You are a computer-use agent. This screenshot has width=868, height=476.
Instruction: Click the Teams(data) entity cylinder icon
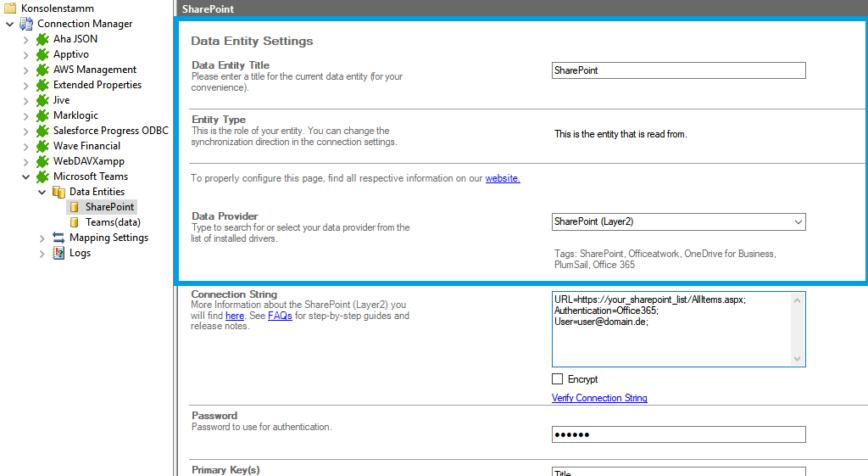75,222
